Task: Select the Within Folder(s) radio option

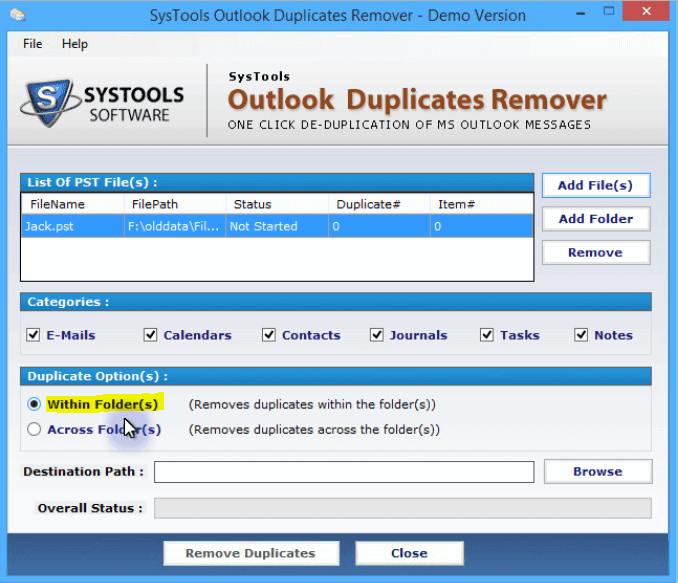Action: click(x=34, y=404)
